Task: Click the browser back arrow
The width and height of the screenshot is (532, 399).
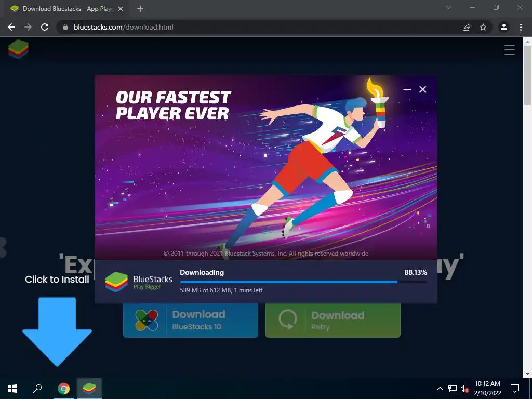Action: (11, 27)
